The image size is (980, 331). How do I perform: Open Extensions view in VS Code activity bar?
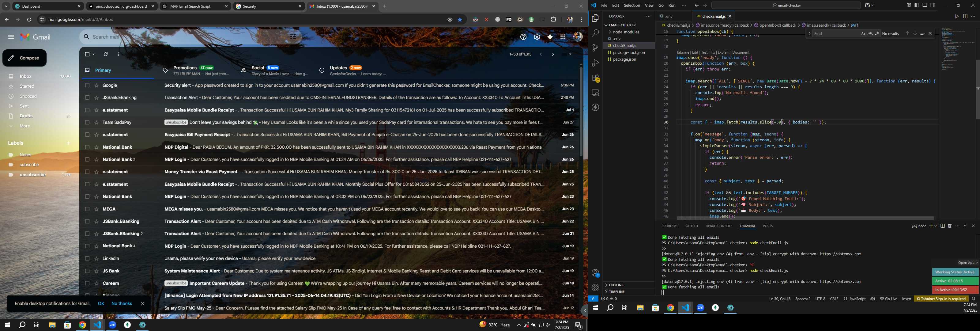coord(595,78)
